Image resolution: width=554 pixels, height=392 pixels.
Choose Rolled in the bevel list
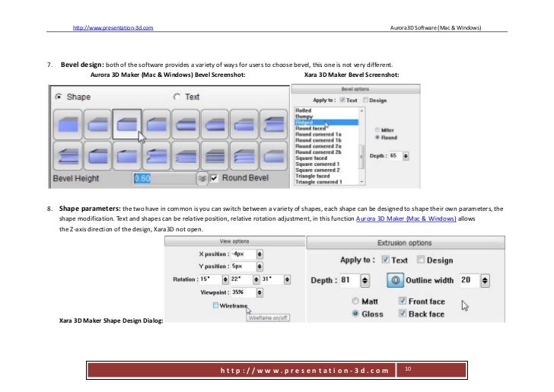pyautogui.click(x=303, y=110)
